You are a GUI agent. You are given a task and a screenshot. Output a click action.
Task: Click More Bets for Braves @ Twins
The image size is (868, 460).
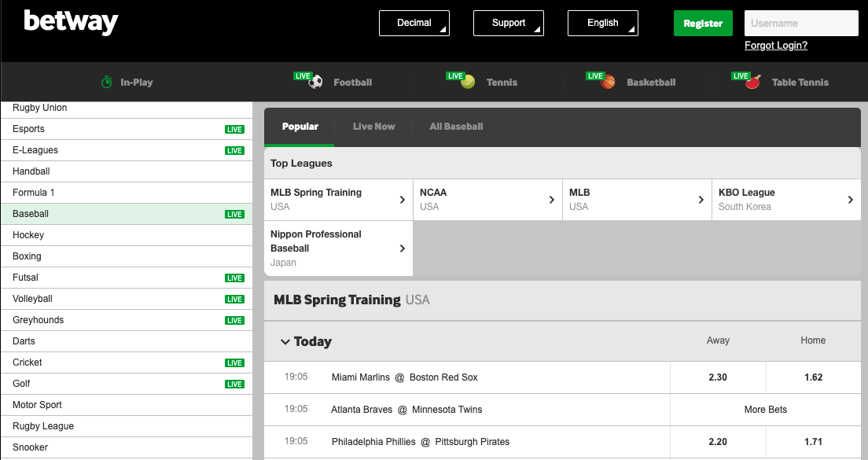766,410
